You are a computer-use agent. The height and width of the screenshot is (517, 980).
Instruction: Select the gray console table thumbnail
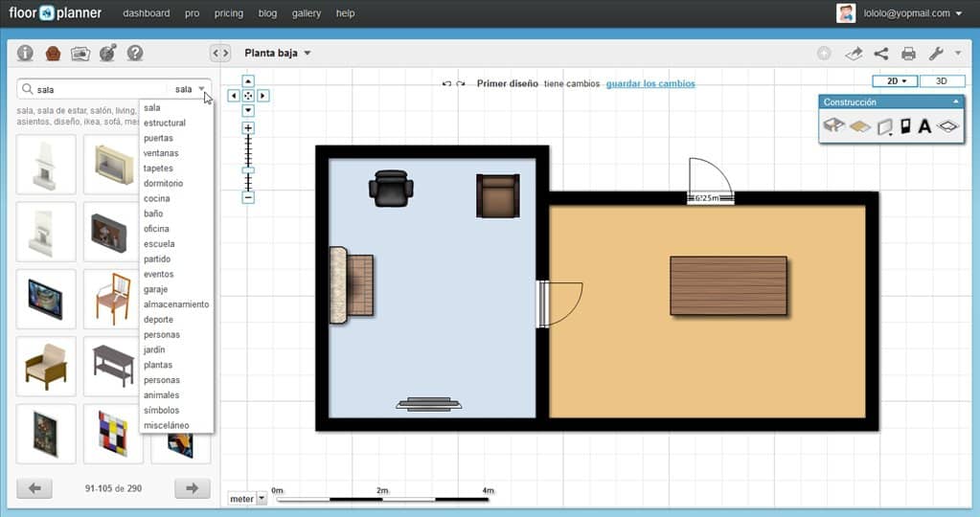(113, 367)
